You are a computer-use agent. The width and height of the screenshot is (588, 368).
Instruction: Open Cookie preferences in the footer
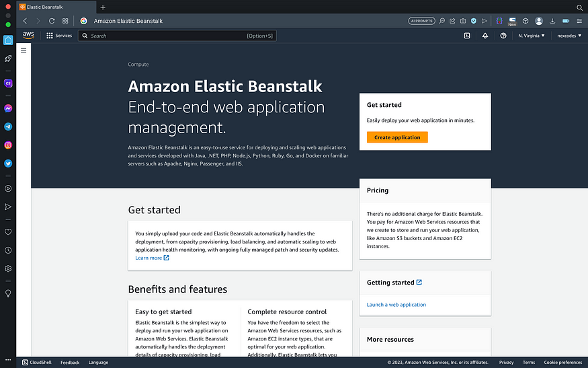click(563, 363)
